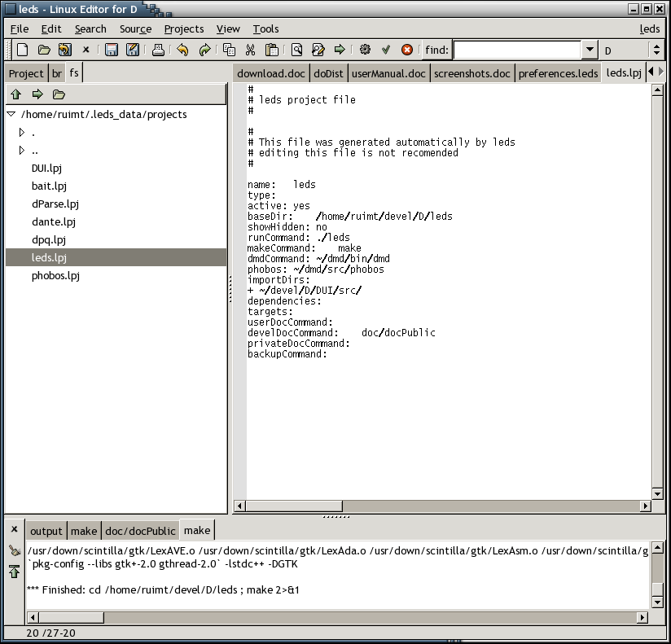The height and width of the screenshot is (644, 671).
Task: Open a file using the toolbar folder icon
Action: [x=44, y=50]
